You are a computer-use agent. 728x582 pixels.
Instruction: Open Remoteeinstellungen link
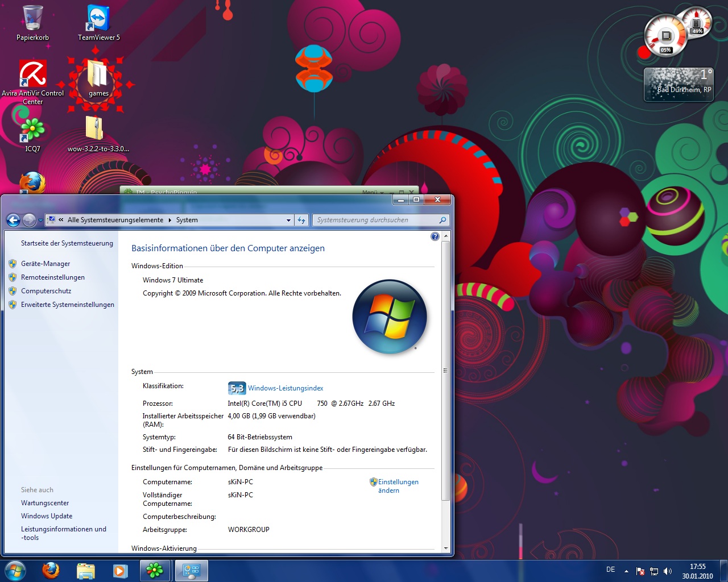[x=53, y=277]
